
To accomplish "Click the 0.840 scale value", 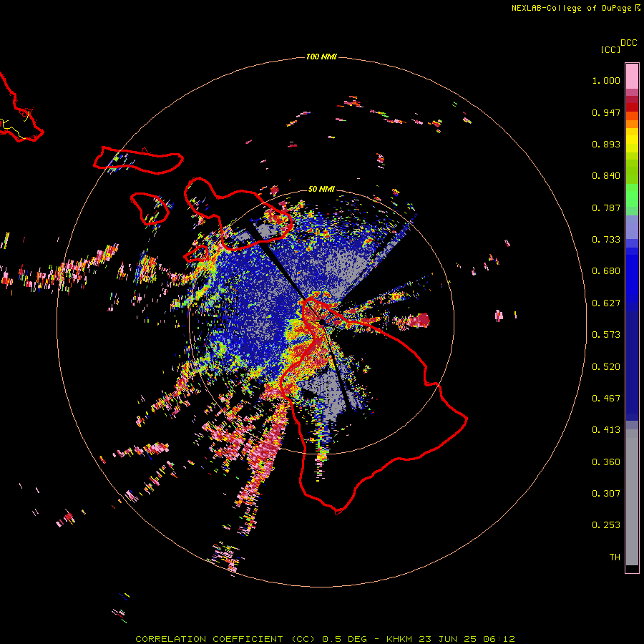I will pyautogui.click(x=606, y=176).
